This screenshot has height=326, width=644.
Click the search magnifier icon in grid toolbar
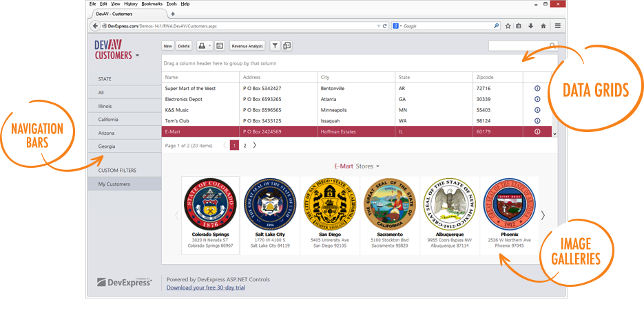tap(553, 45)
